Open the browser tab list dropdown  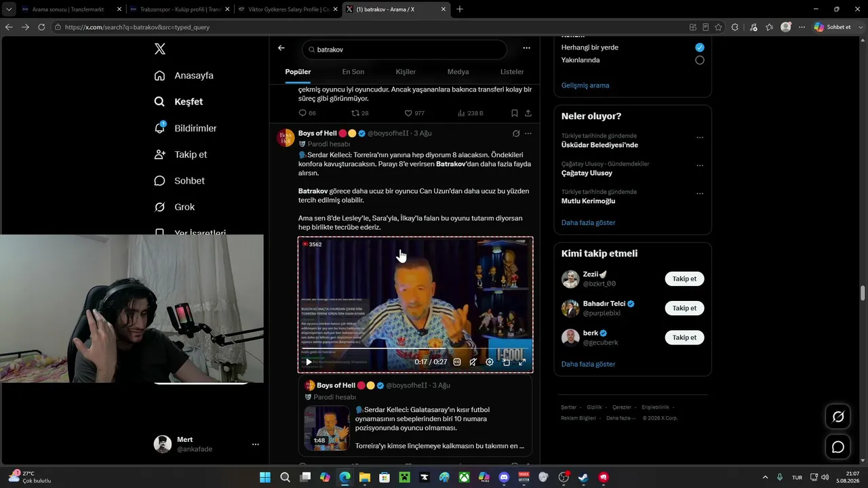[9, 9]
